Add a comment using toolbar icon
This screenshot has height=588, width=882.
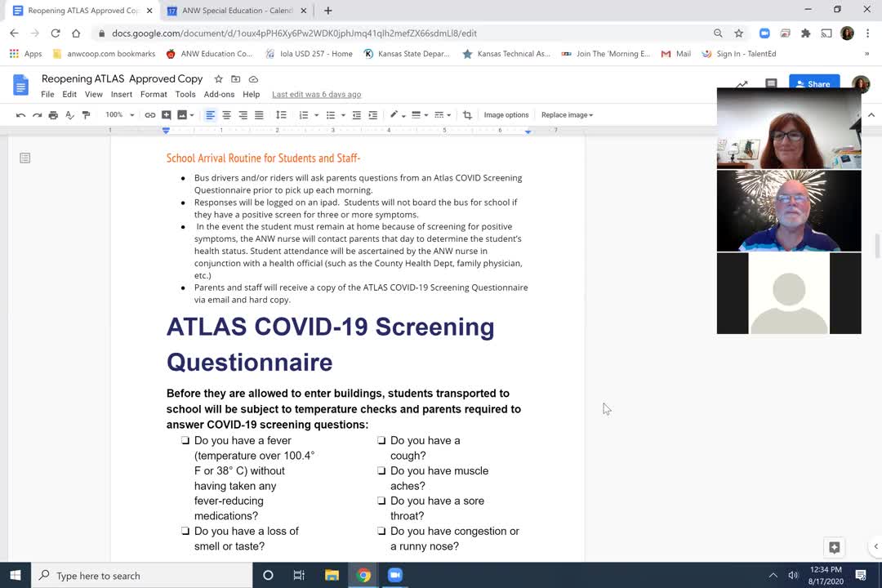[x=166, y=115]
